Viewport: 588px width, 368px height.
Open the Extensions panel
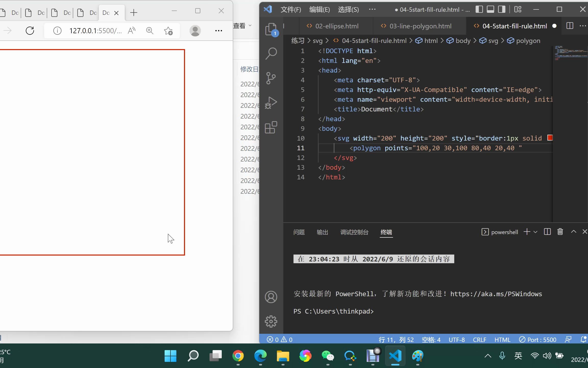(x=271, y=128)
